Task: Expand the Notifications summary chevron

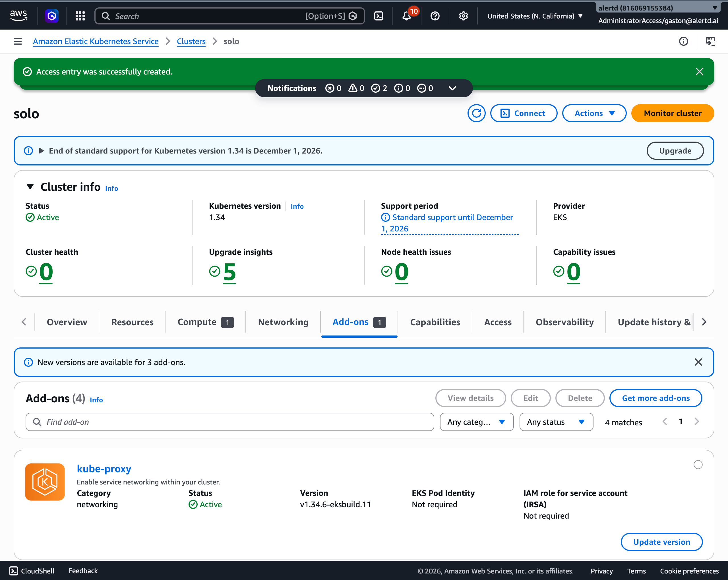Action: 452,88
